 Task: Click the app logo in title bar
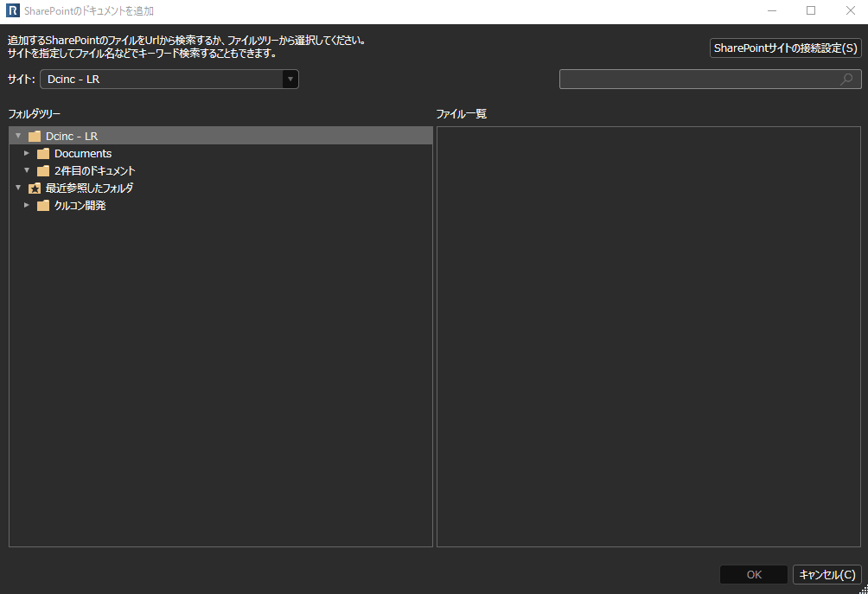12,10
